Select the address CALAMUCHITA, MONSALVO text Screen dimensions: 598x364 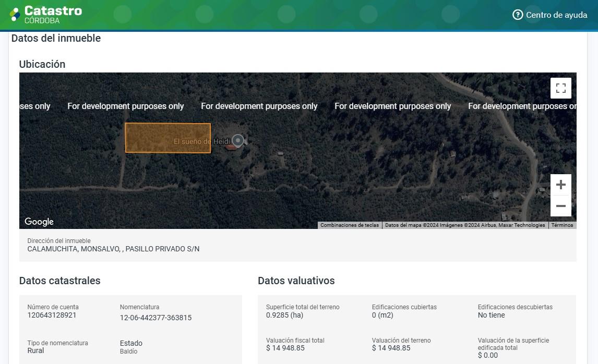pos(113,249)
